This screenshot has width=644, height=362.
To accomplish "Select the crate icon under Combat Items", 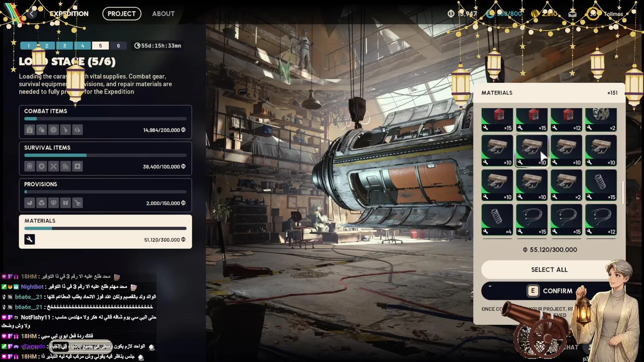I will pos(29,130).
